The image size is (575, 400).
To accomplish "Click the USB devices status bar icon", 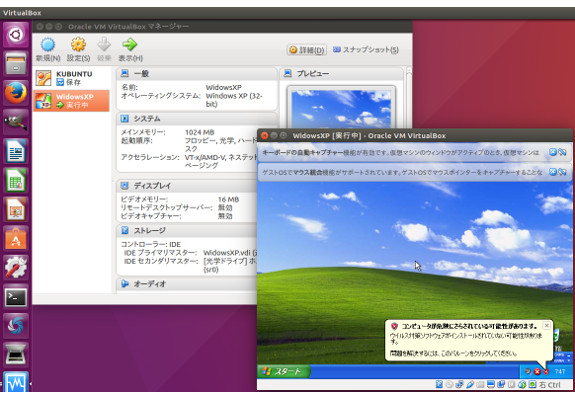I will point(470,384).
